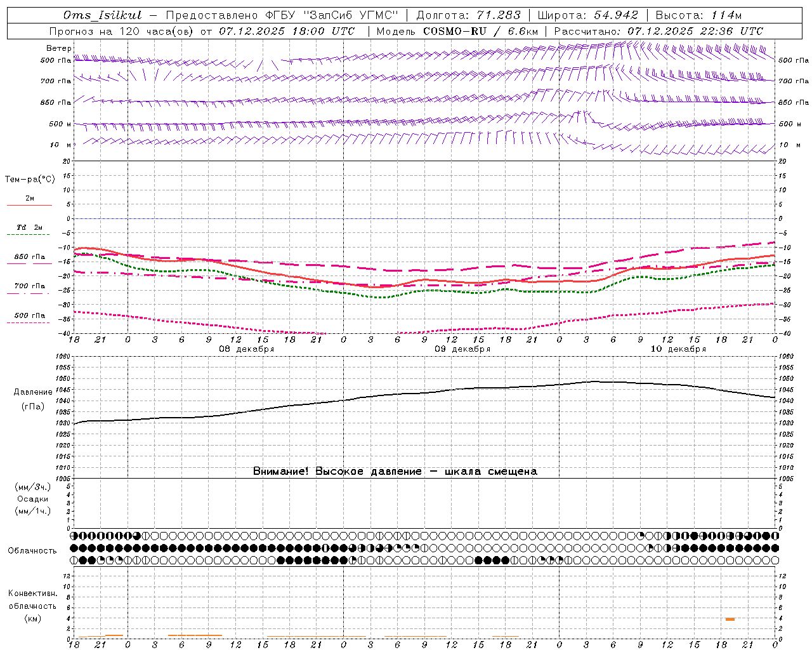Click the Конвективн. convective cloud label
This screenshot has height=650, width=812.
coord(32,594)
